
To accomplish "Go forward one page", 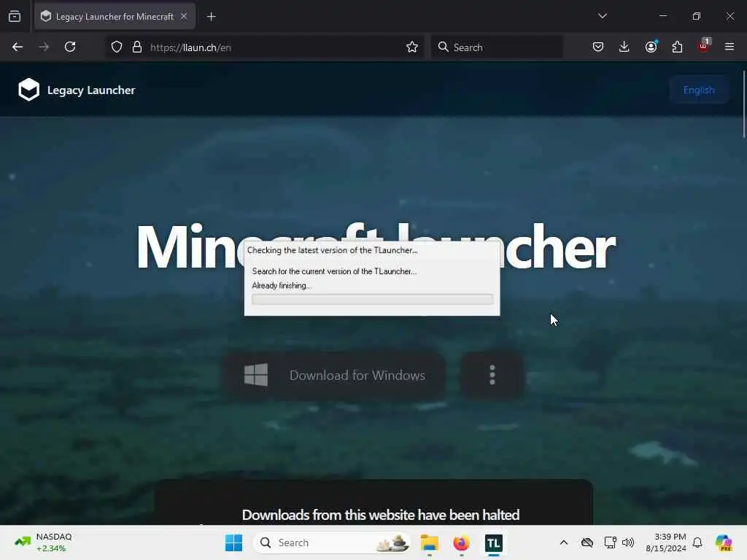I will (x=44, y=47).
